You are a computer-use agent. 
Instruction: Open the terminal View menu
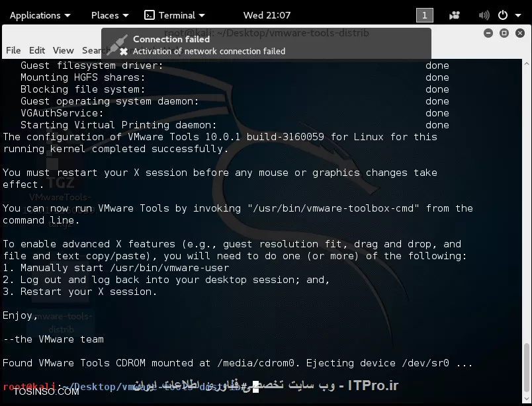pos(63,50)
